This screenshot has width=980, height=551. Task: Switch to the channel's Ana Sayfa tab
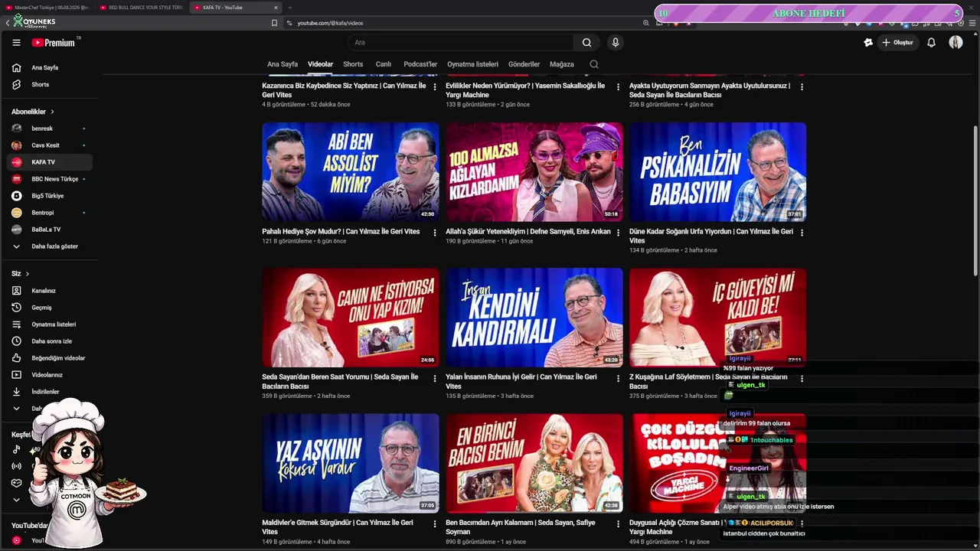(x=283, y=64)
